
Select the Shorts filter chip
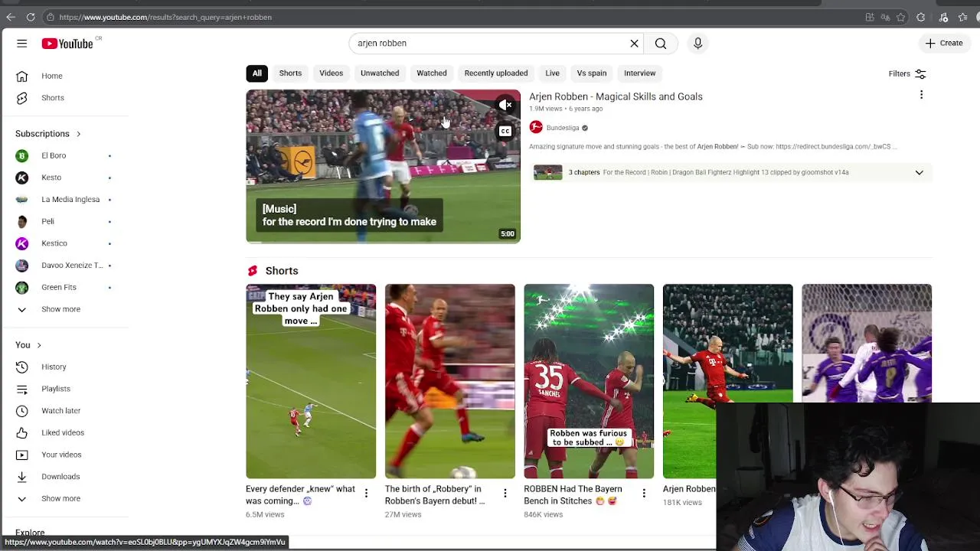pyautogui.click(x=290, y=73)
